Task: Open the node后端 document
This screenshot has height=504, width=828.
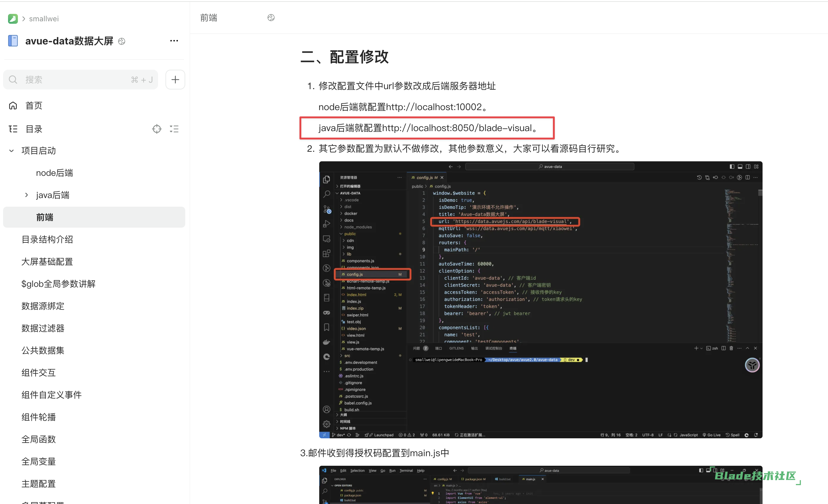Action: (54, 173)
